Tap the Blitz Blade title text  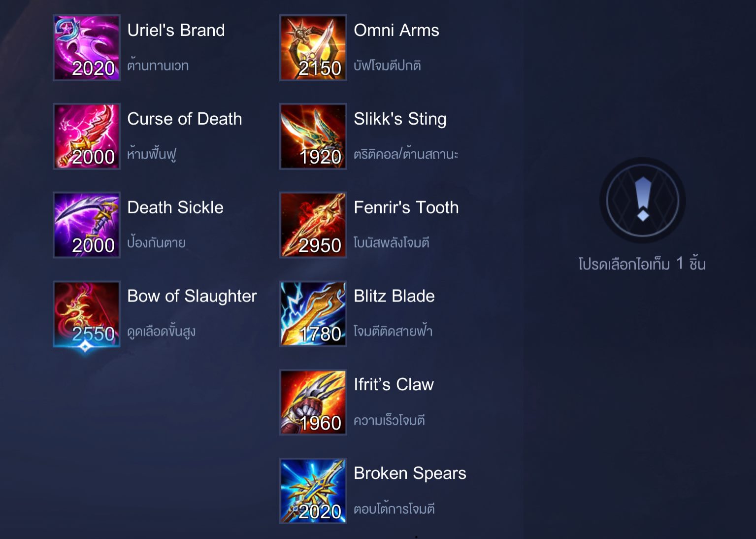pos(394,296)
